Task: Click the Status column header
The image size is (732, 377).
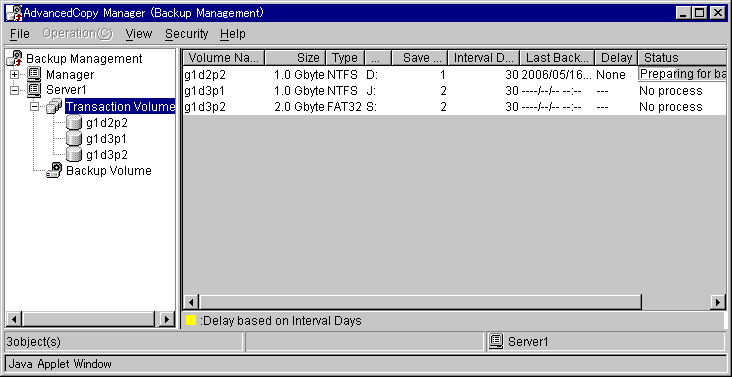Action: coord(682,58)
